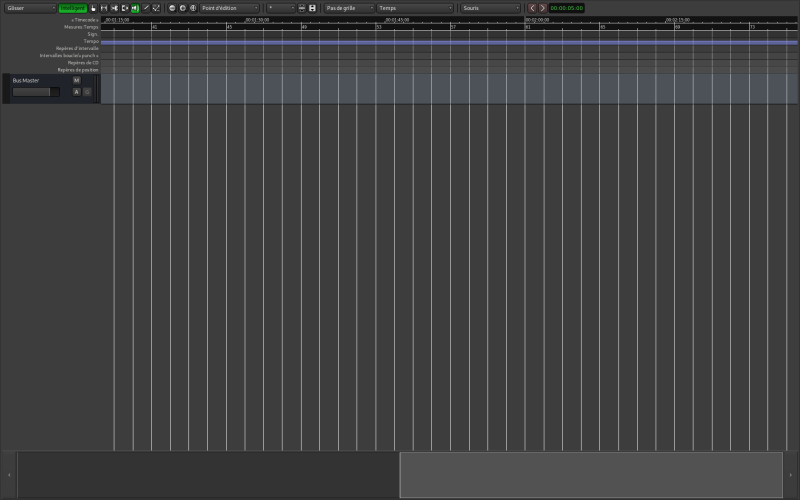Screen dimensions: 800x500
Task: Click the Repères de position label
Action: point(78,70)
